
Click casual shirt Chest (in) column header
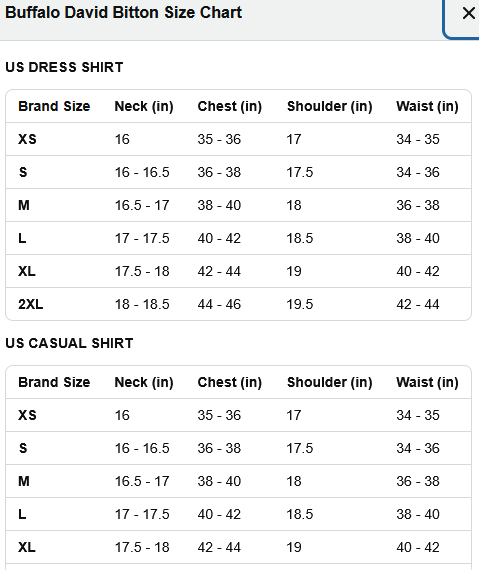tap(230, 382)
